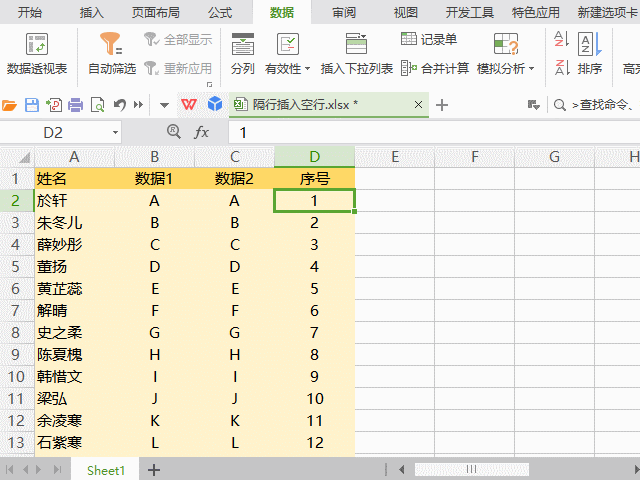Open print preview icon
This screenshot has height=480, width=640.
[x=98, y=105]
